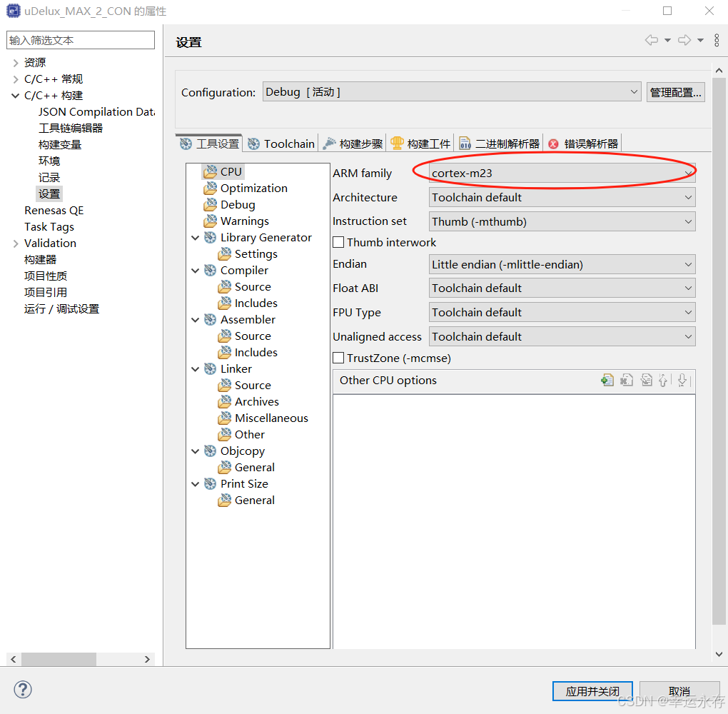Viewport: 728px width, 714px height.
Task: Click the delete icon in Other CPU options
Action: [x=627, y=380]
